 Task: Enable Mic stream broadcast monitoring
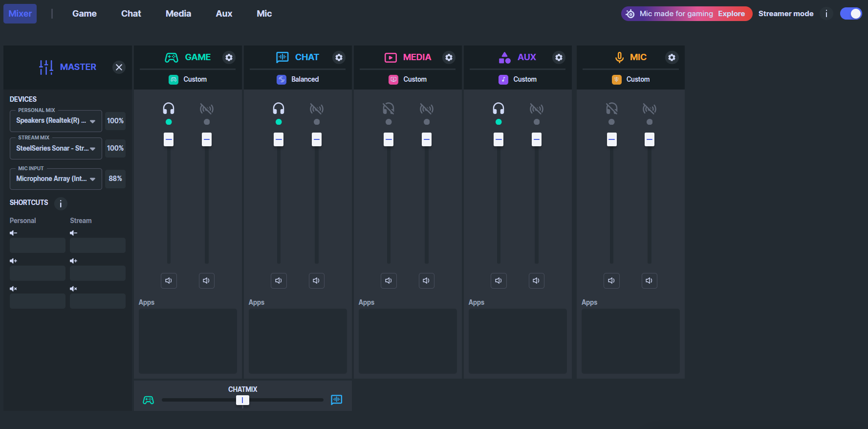pyautogui.click(x=650, y=109)
